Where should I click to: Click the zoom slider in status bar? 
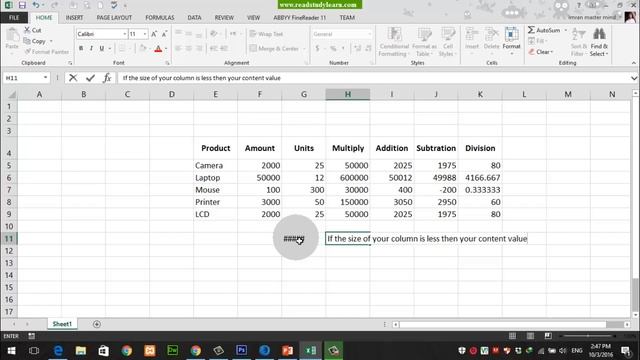[x=588, y=336]
